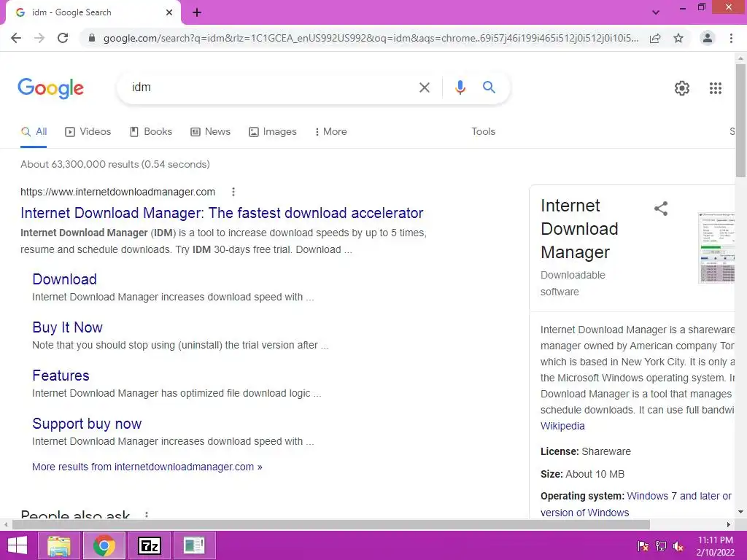Viewport: 747px width, 560px height.
Task: Select the All results tab
Action: 34,131
